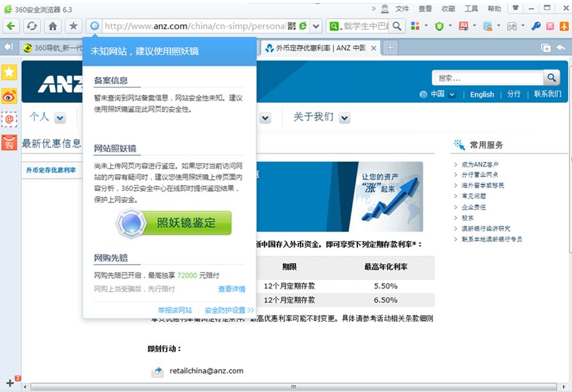
Task: Open the Weibo sidebar icon
Action: pyautogui.click(x=9, y=96)
